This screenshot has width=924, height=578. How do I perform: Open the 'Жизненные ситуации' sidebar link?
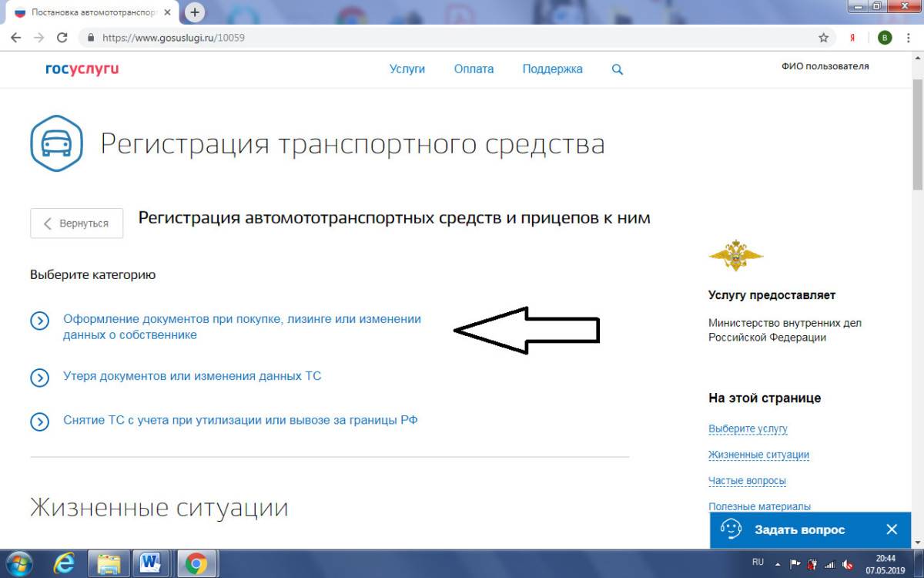click(x=759, y=455)
